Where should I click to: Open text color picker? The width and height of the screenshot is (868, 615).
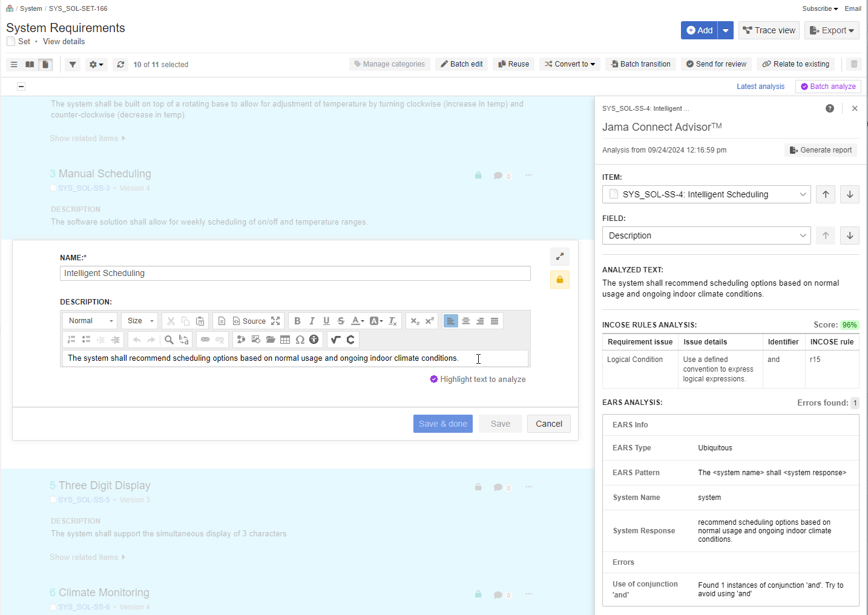tap(358, 321)
